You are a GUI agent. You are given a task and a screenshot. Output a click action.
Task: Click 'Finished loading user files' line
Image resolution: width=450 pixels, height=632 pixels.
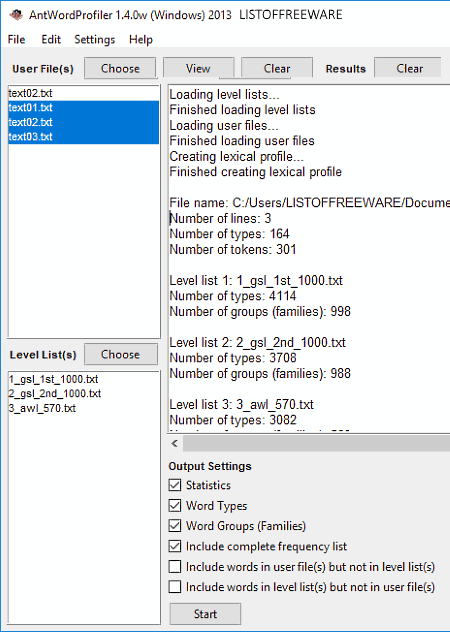[x=242, y=141]
